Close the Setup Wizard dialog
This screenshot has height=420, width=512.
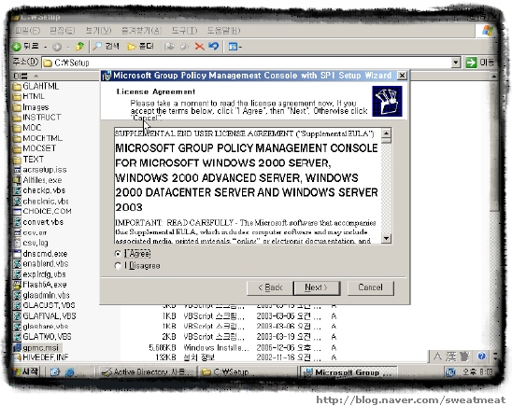(402, 76)
